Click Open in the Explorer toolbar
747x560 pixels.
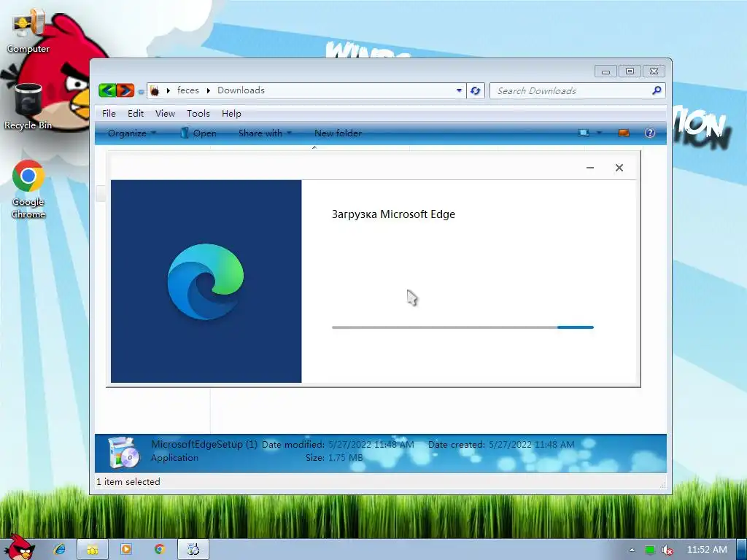pyautogui.click(x=198, y=133)
